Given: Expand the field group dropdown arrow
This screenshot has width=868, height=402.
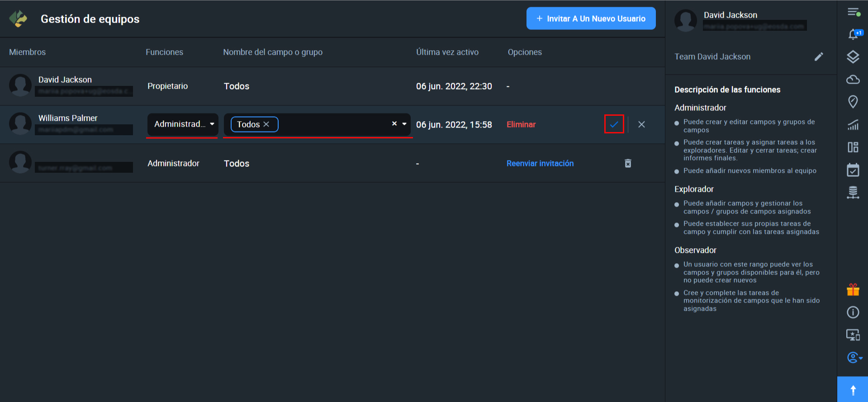Looking at the screenshot, I should coord(404,124).
